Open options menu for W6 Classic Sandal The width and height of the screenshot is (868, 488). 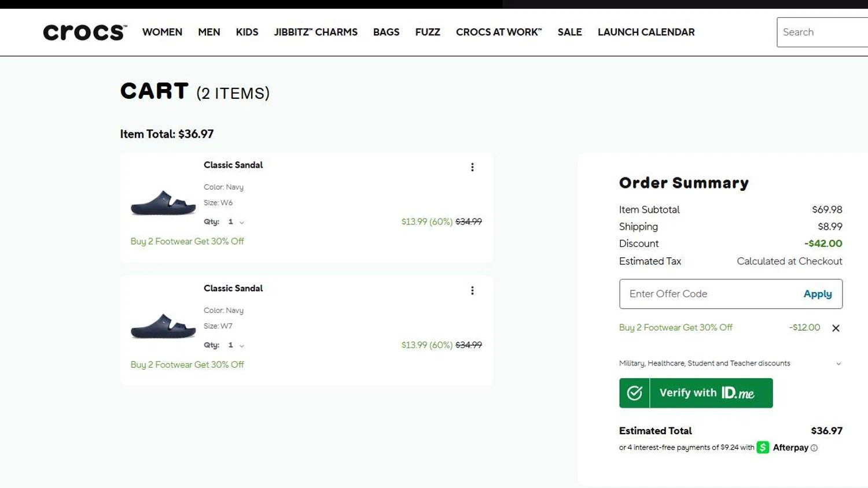(472, 167)
